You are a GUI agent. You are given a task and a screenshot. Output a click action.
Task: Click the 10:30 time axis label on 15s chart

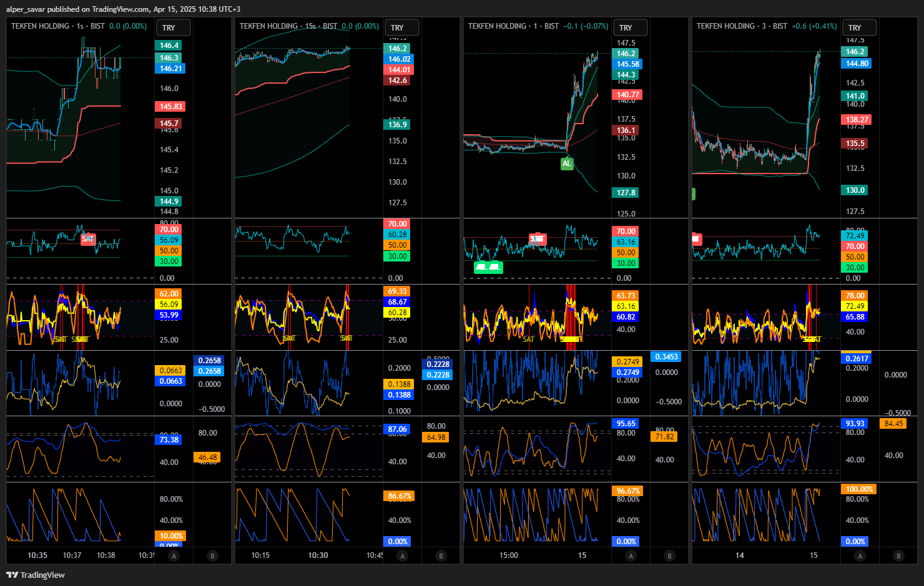point(318,555)
